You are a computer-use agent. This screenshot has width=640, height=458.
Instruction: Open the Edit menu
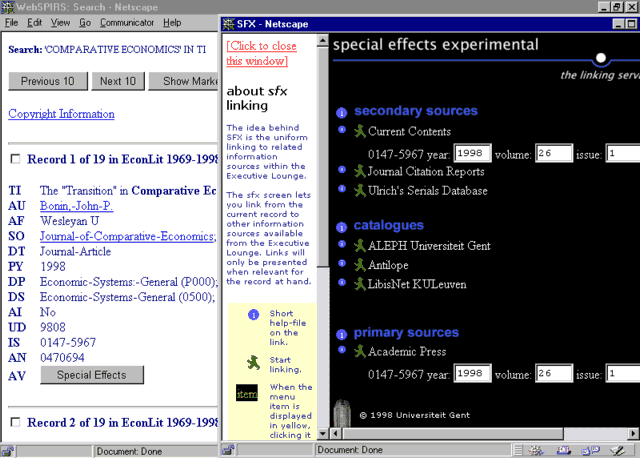(35, 22)
